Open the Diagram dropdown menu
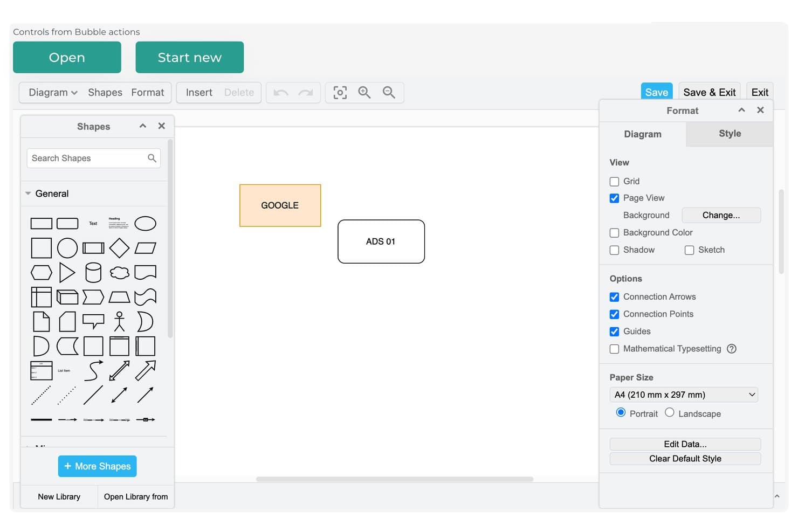Screen dimensions: 798x532 [53, 93]
